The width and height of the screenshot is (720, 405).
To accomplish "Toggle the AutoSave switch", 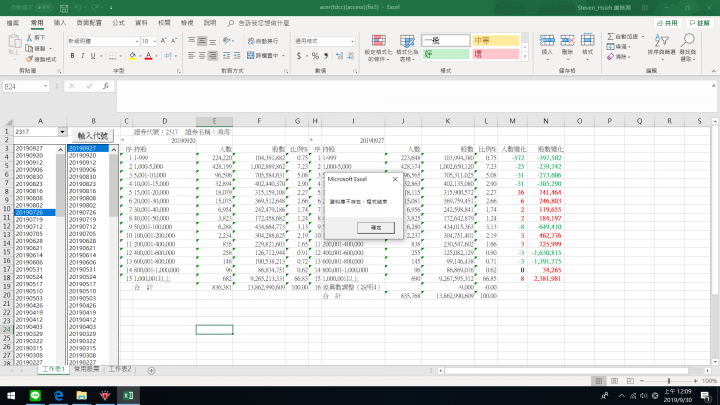I will (x=44, y=7).
